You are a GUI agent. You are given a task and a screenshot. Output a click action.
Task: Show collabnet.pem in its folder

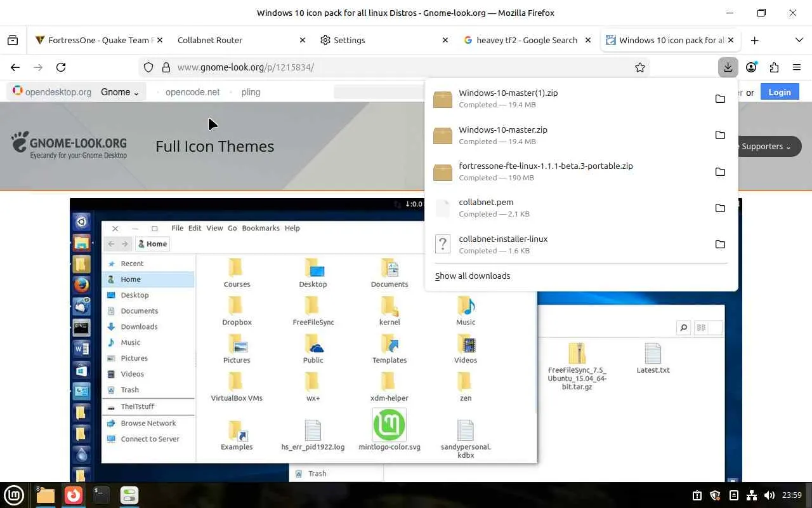720,208
